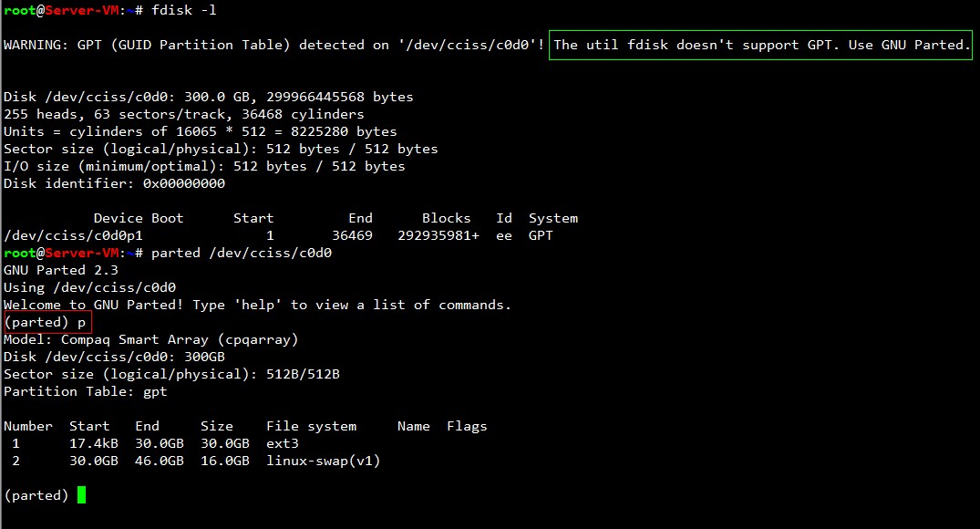Click the 'File system' column header
980x529 pixels.
click(311, 427)
